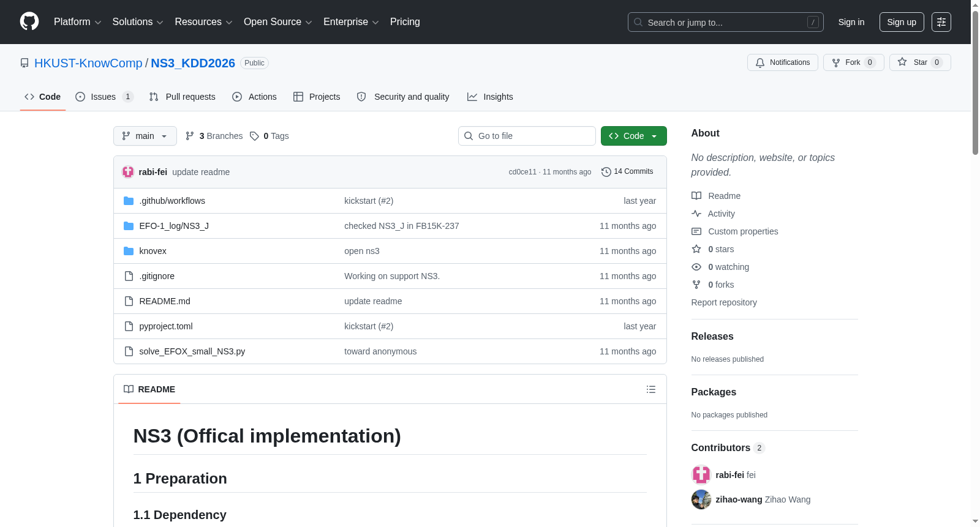
Task: Click the README.md file icon
Action: point(129,301)
